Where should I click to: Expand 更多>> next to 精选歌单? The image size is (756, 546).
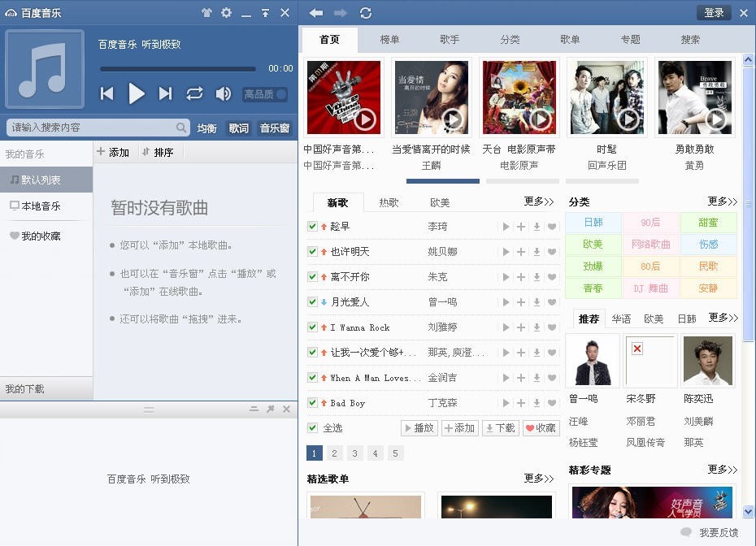pyautogui.click(x=539, y=479)
